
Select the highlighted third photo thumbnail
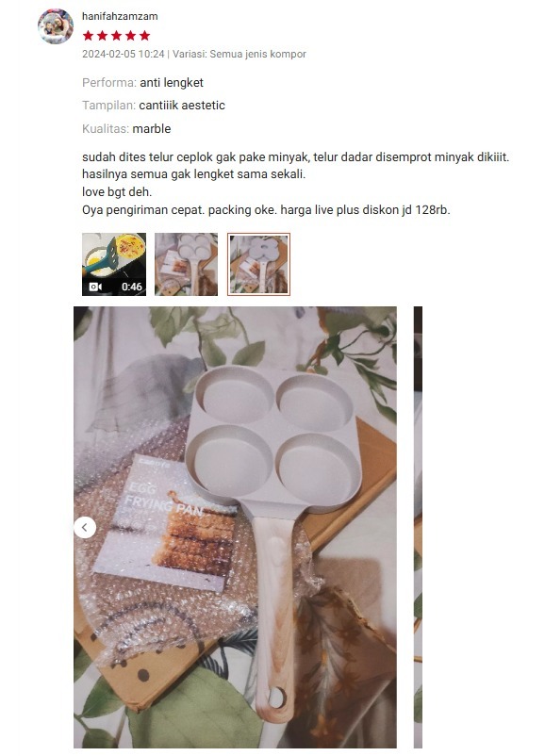pyautogui.click(x=258, y=264)
